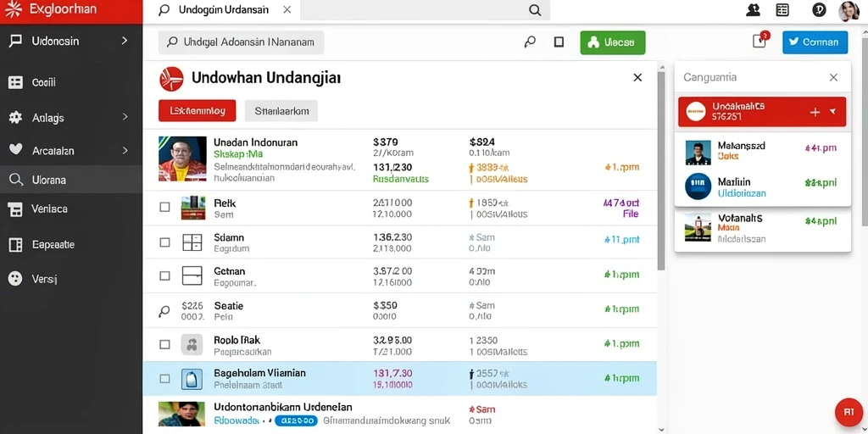
Task: Open the Makanszd contact entry
Action: pos(762,153)
